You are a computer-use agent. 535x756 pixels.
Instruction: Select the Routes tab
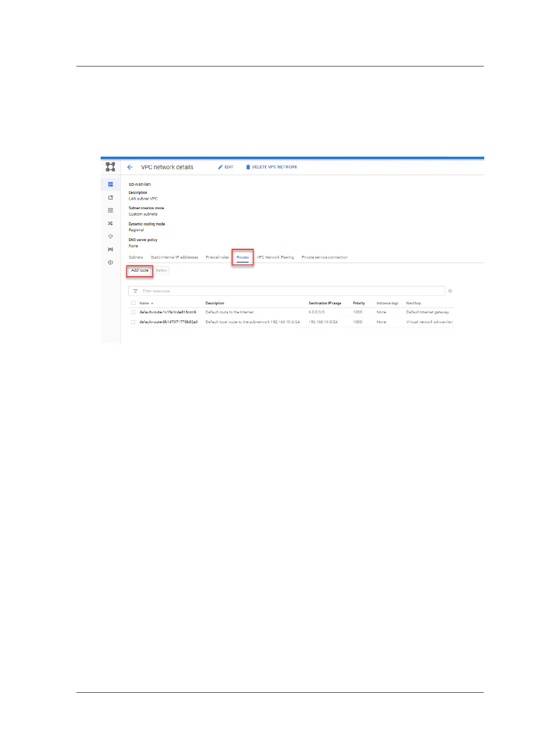(x=243, y=257)
